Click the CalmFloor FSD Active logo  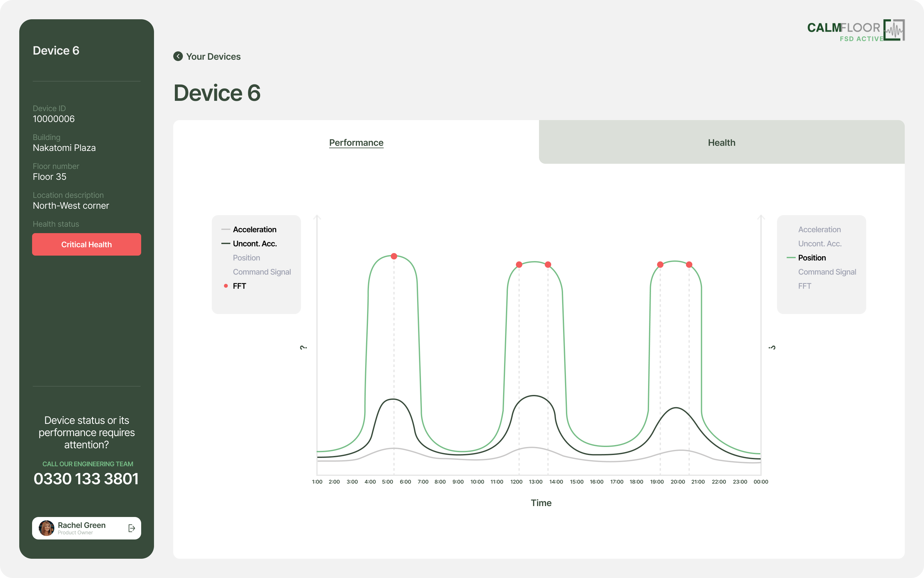pos(856,30)
